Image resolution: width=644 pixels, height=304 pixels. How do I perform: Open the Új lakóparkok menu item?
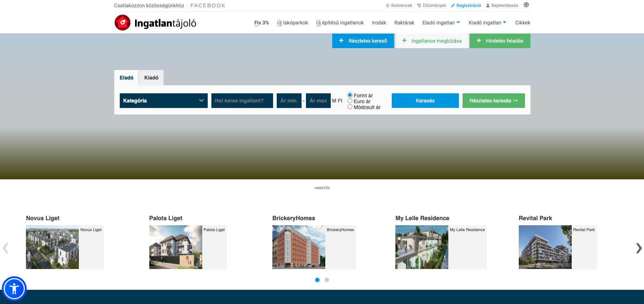[292, 23]
